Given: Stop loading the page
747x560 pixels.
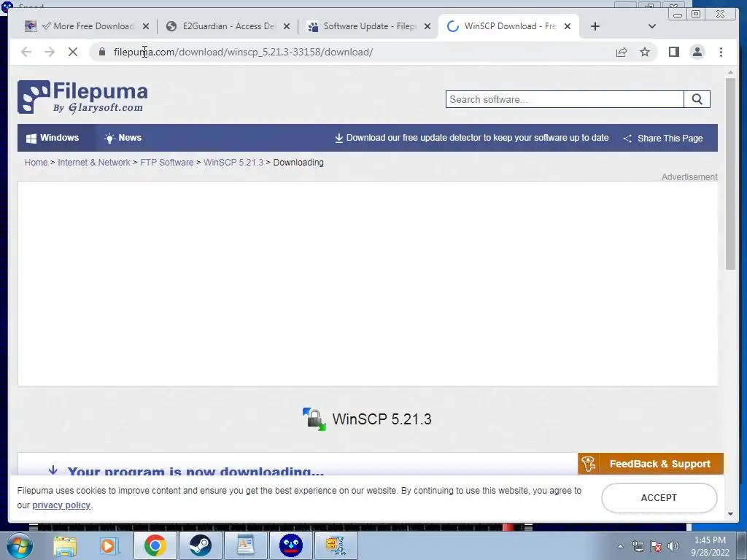Looking at the screenshot, I should 73,52.
